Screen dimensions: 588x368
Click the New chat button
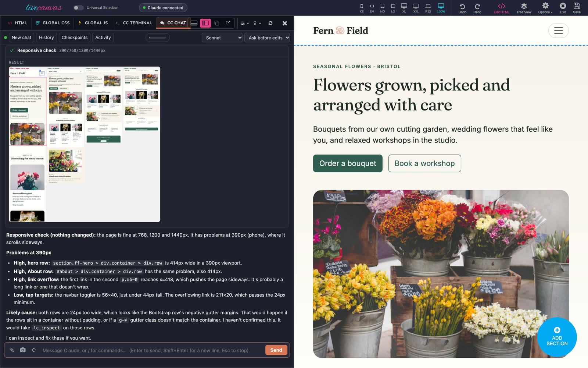click(x=21, y=38)
